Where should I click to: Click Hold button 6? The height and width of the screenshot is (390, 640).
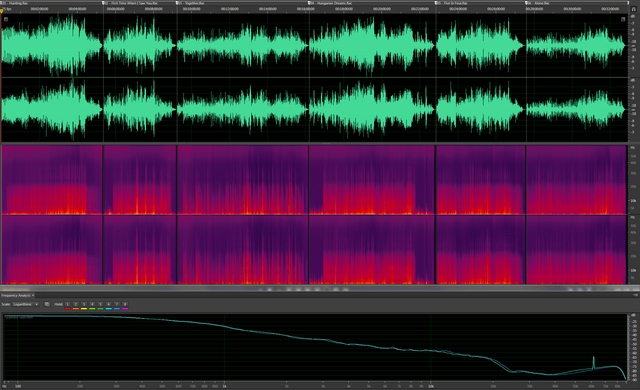click(109, 304)
